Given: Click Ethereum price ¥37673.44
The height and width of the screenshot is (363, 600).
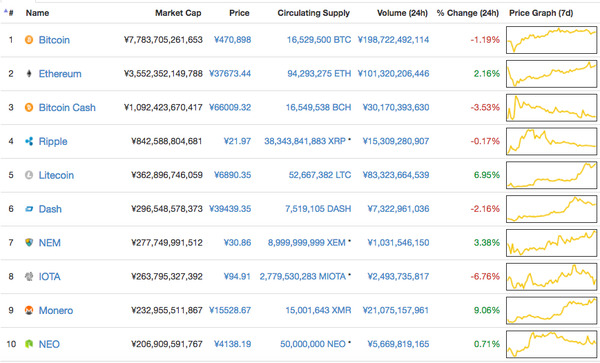Looking at the screenshot, I should (230, 73).
